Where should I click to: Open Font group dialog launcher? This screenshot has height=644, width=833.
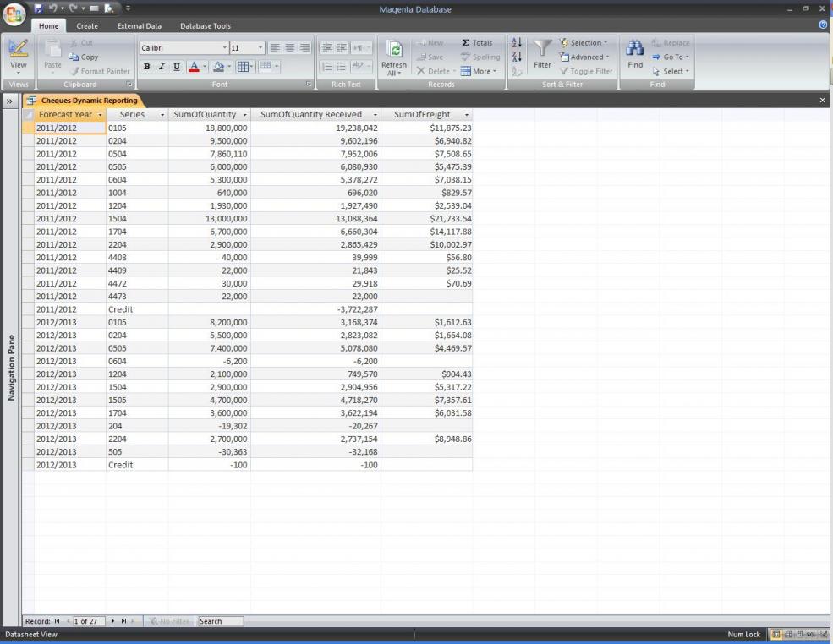click(310, 85)
